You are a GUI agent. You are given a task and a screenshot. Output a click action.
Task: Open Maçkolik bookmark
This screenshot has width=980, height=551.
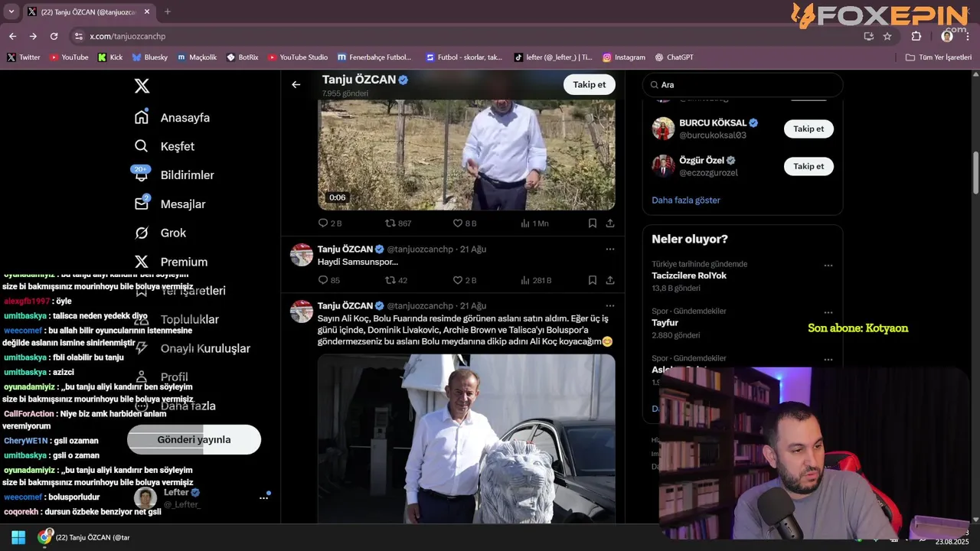pos(198,57)
